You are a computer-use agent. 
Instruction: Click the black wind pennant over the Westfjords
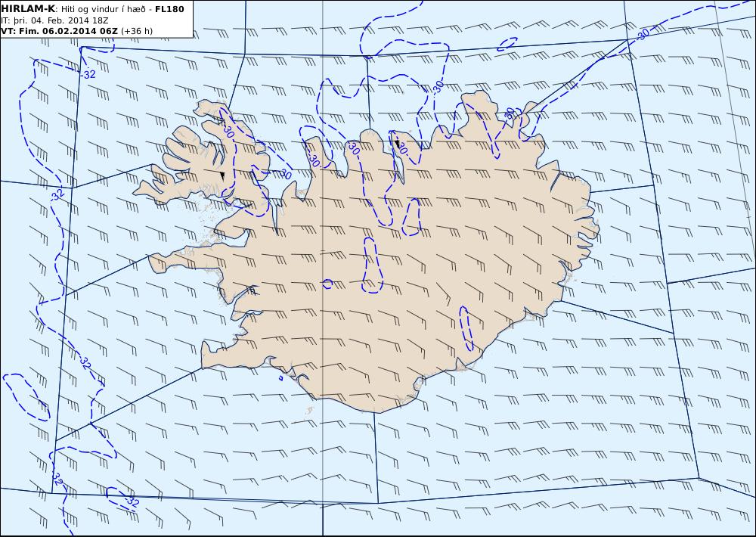222,175
